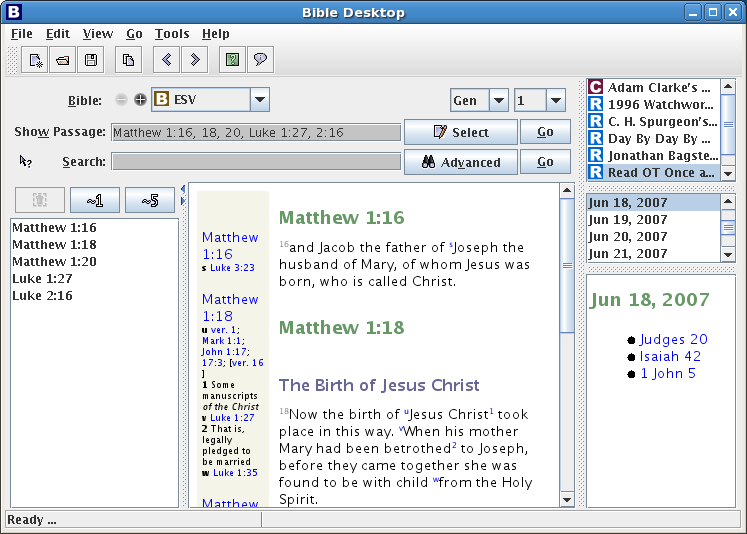Click the Advanced search button
This screenshot has height=534, width=747.
(460, 162)
